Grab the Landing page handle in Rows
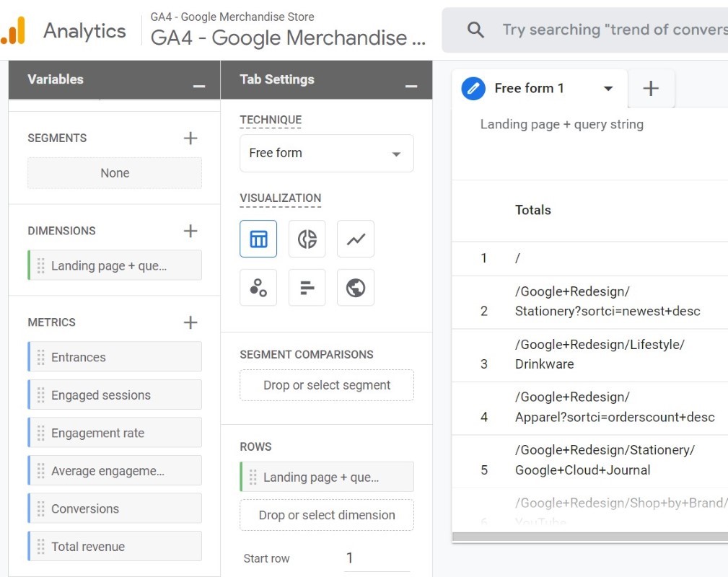The width and height of the screenshot is (728, 577). (253, 477)
